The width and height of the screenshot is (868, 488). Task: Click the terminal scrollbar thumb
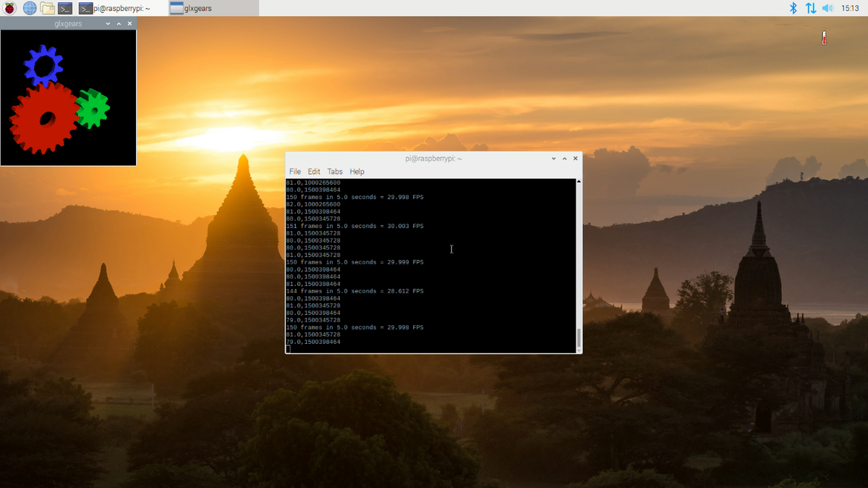[x=578, y=337]
